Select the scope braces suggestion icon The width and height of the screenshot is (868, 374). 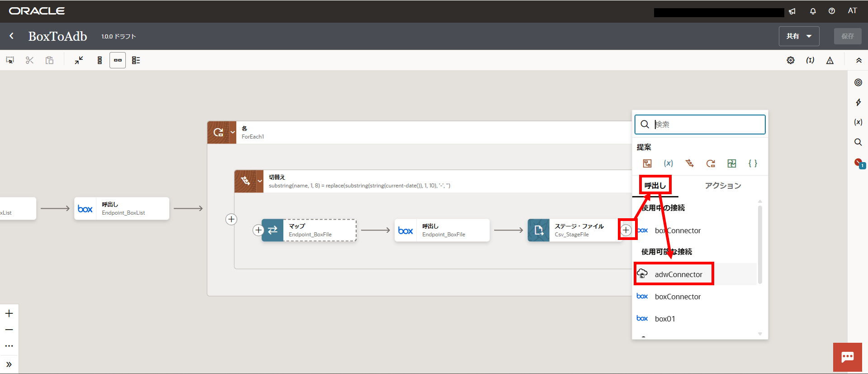click(x=753, y=163)
